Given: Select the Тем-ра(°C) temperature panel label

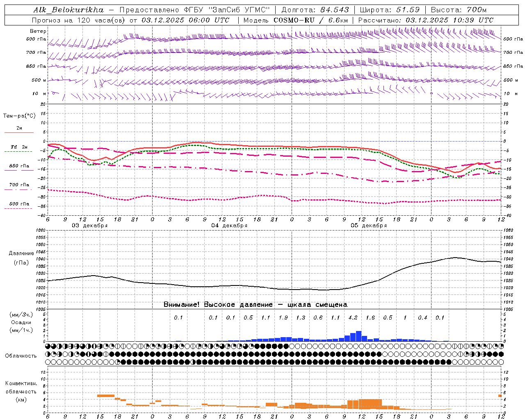Looking at the screenshot, I should tap(19, 116).
